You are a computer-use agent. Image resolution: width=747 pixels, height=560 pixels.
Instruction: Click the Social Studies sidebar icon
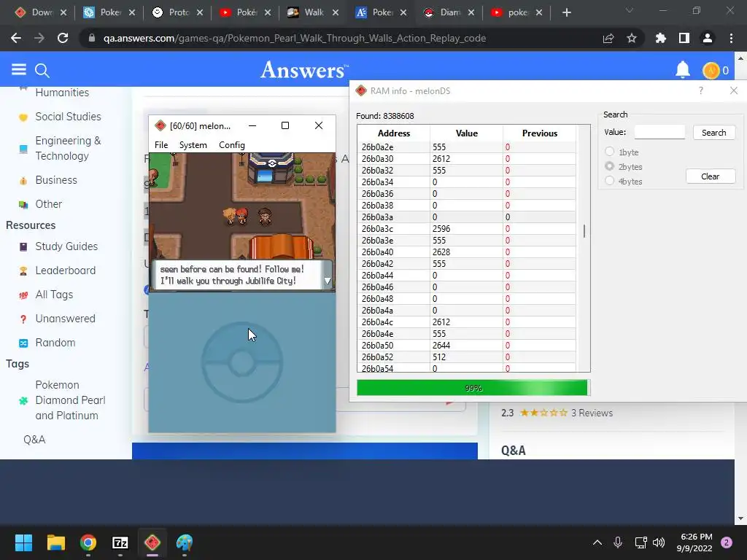point(23,117)
